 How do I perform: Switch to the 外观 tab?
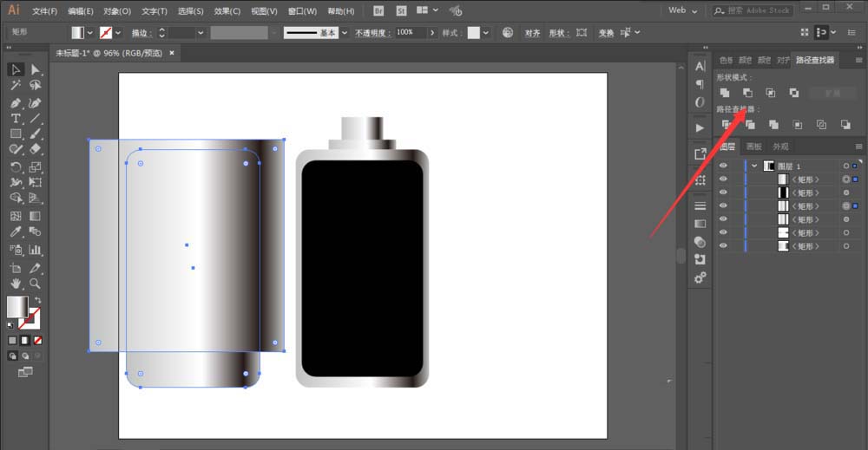[780, 147]
